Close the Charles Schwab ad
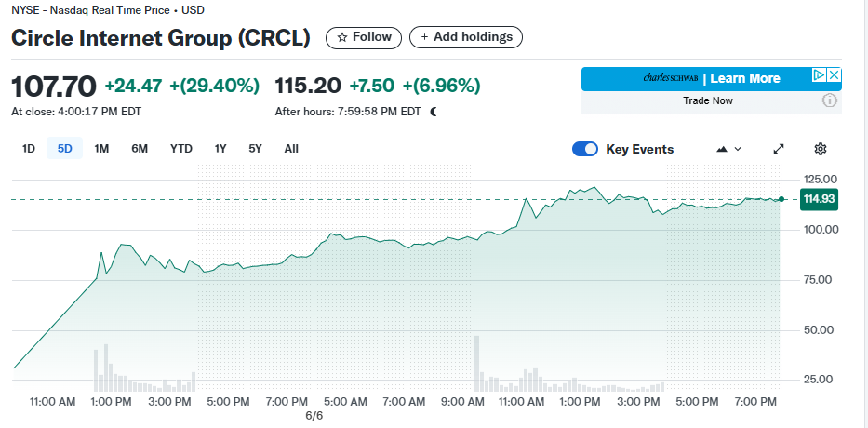This screenshot has width=868, height=428. pyautogui.click(x=835, y=75)
